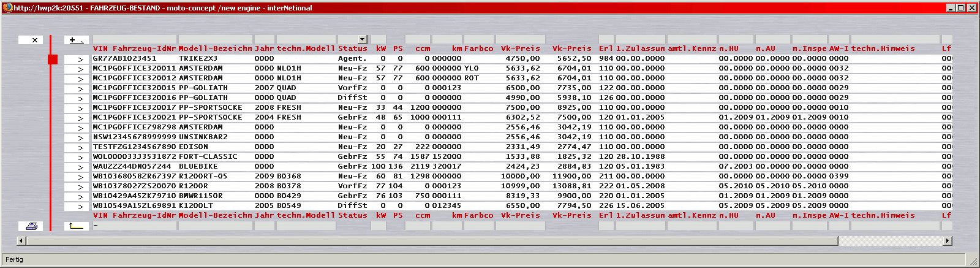Click the bottom input field with dash

[134, 226]
